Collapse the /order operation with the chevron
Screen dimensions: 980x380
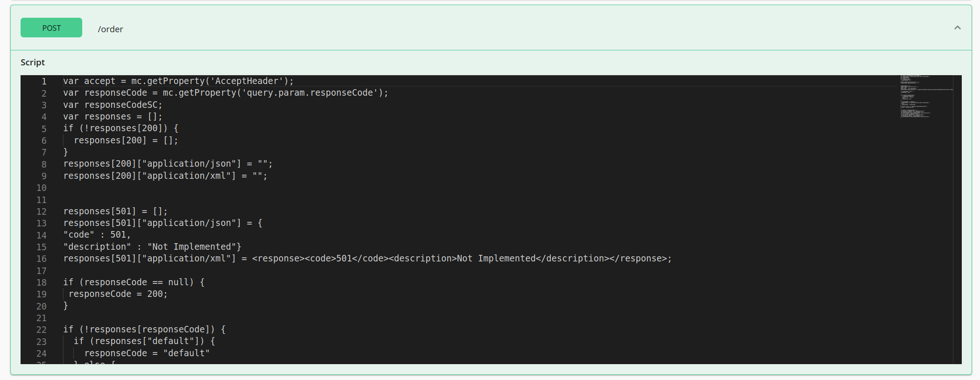[x=958, y=28]
